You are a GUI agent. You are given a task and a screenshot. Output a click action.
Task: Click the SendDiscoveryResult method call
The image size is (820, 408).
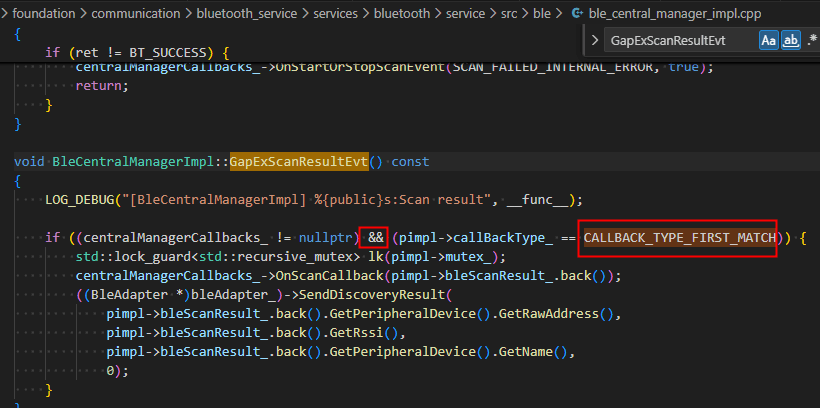point(372,295)
